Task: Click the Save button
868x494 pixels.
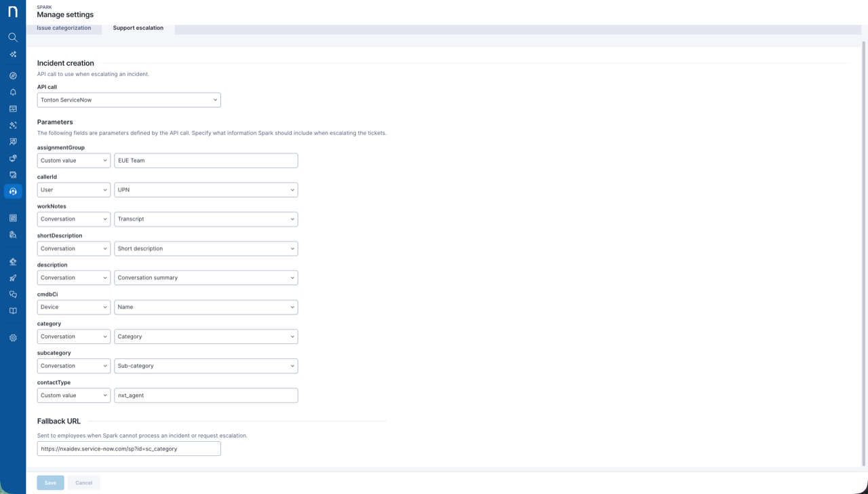Action: click(50, 482)
